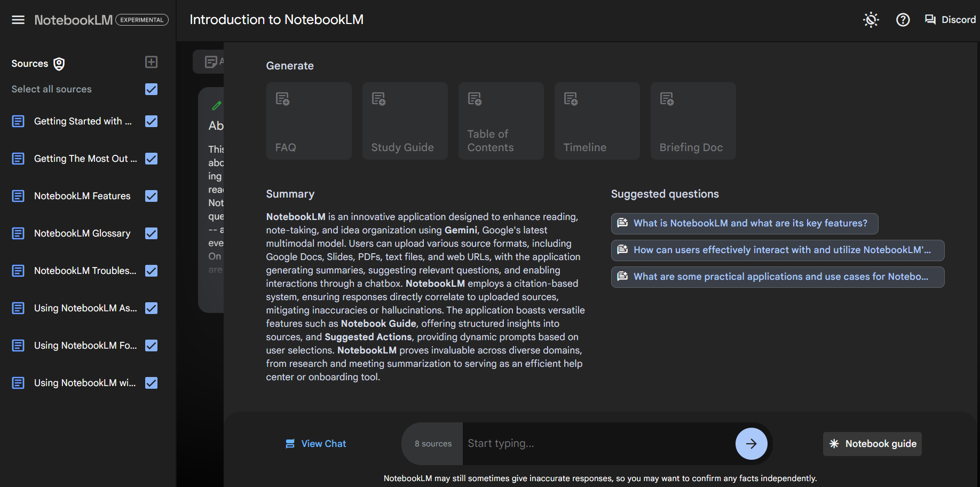Uncheck the Using NotebookLM As... source checkbox
The height and width of the screenshot is (487, 980).
point(152,308)
